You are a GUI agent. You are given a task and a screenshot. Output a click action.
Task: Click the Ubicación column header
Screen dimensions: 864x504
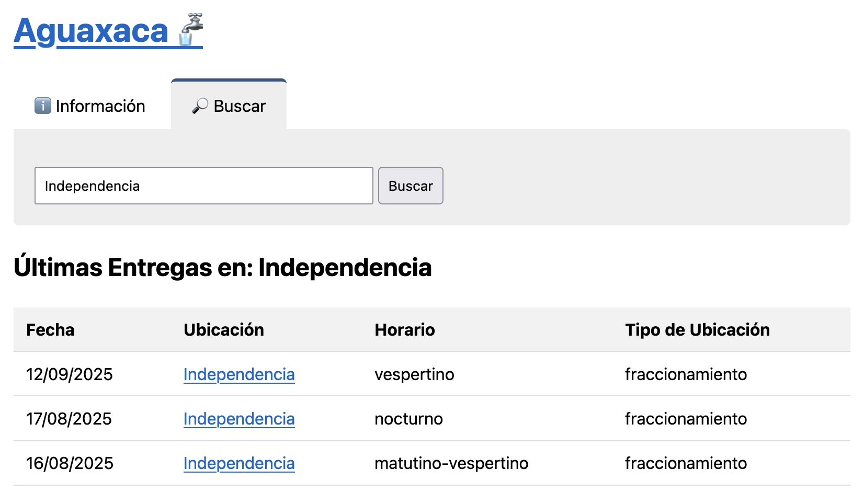[224, 330]
